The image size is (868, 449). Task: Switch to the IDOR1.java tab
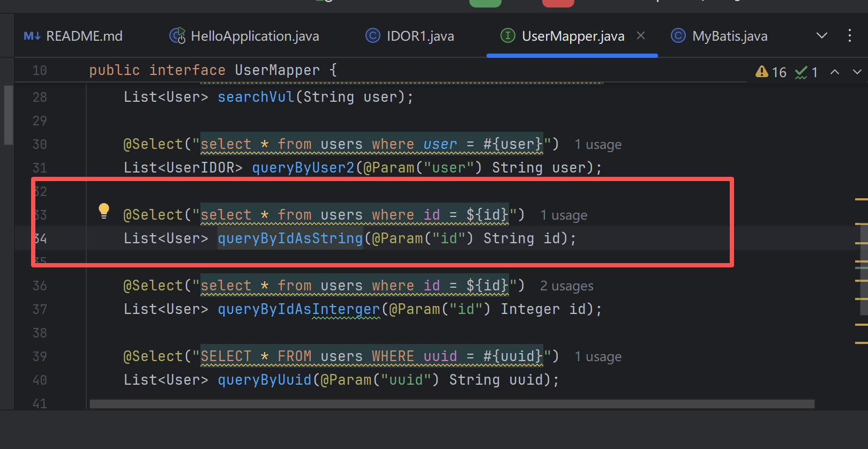click(x=410, y=36)
